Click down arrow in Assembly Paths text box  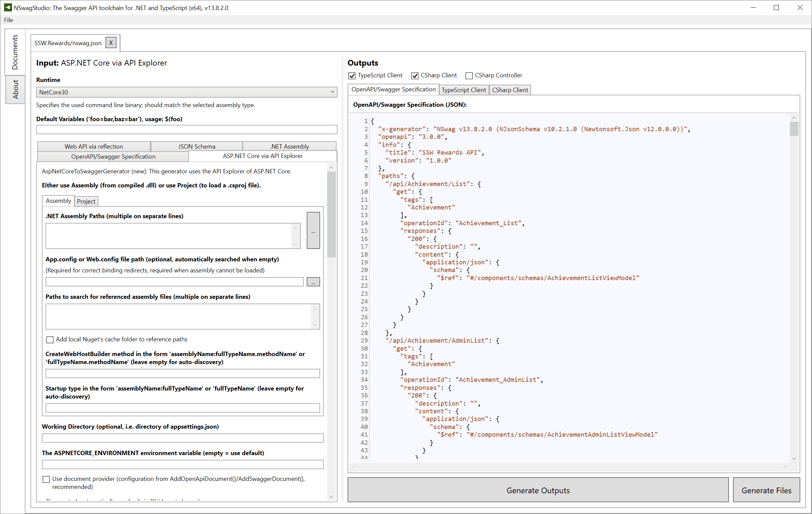(x=295, y=244)
